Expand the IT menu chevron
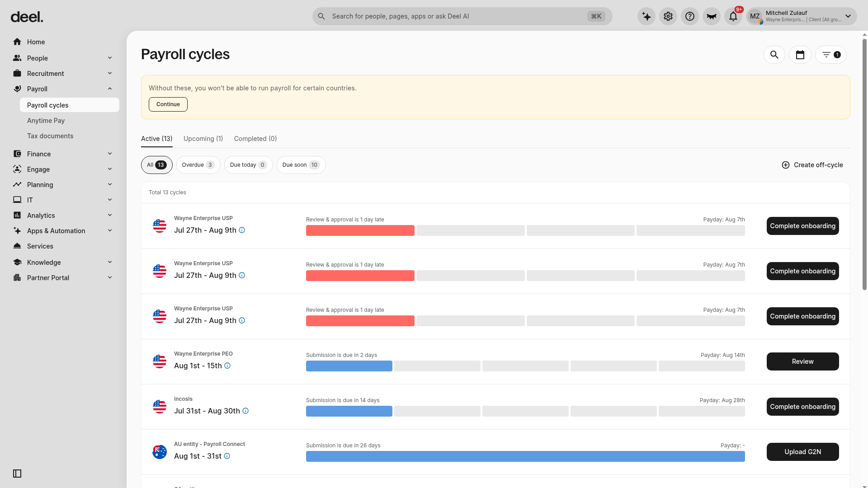 110,200
